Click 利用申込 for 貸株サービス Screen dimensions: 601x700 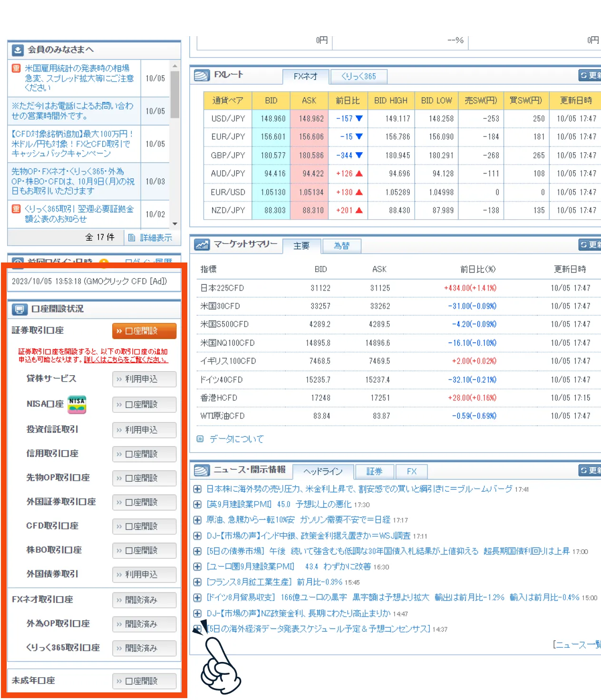coord(144,379)
